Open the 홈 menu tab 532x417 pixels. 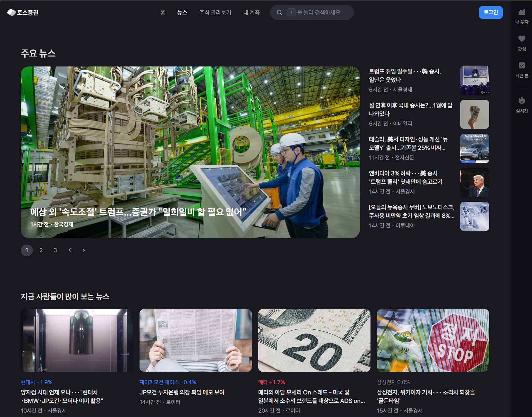tap(163, 13)
